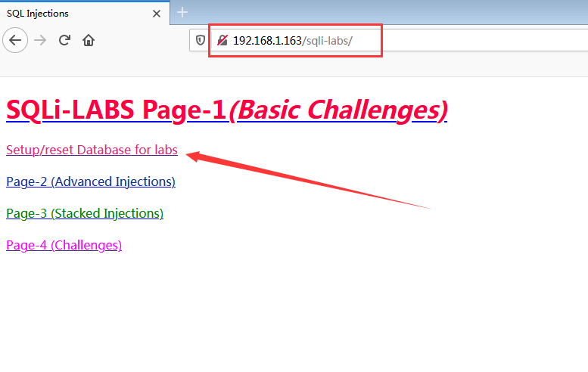Click the insecure connection padlock icon
588x372 pixels.
pos(222,40)
